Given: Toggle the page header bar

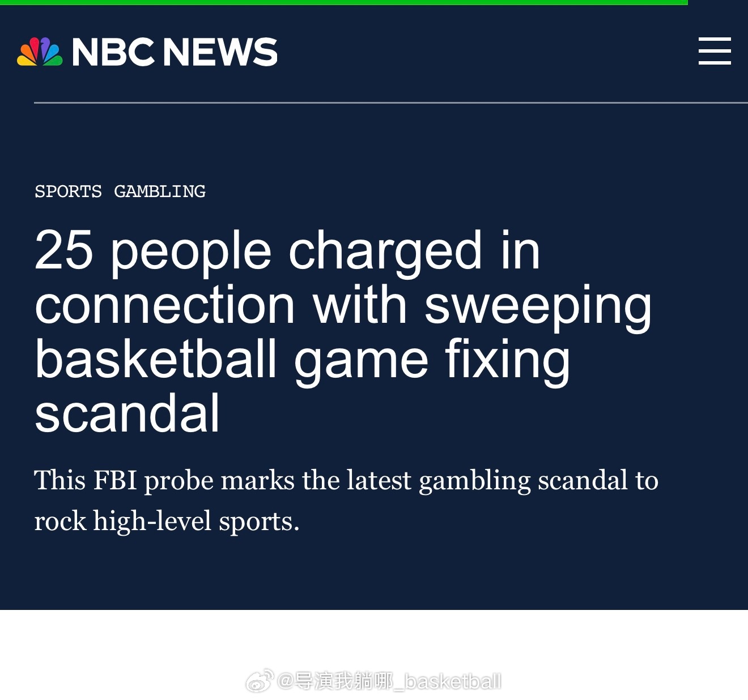Looking at the screenshot, I should (x=374, y=52).
